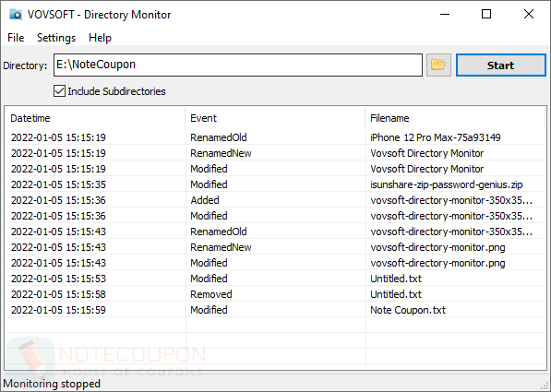Click the Added event cell
551x392 pixels.
[205, 200]
